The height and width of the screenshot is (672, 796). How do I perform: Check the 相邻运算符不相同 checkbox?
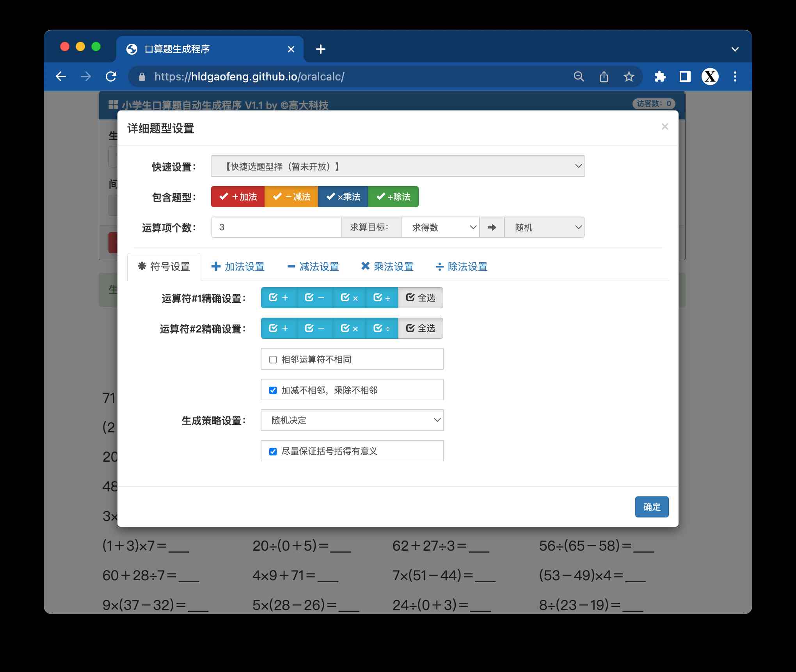click(x=273, y=359)
